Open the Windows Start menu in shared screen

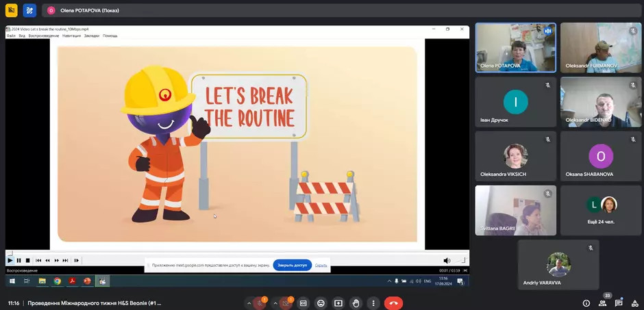[12, 281]
